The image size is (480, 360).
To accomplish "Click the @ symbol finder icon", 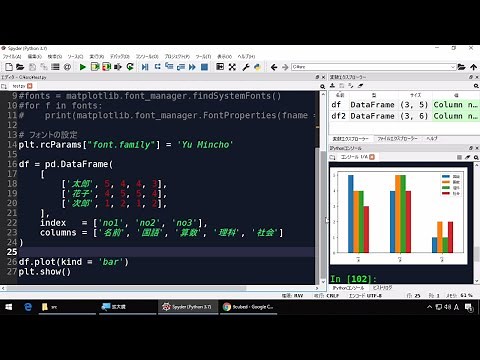I will pos(67,67).
